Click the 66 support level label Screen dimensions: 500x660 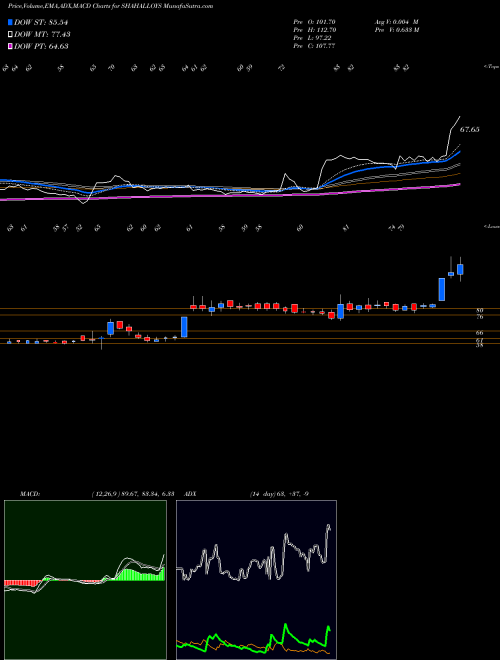pos(480,333)
